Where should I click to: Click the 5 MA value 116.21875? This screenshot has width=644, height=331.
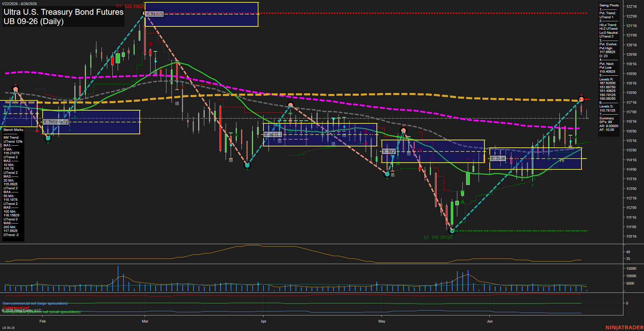(x=11, y=153)
